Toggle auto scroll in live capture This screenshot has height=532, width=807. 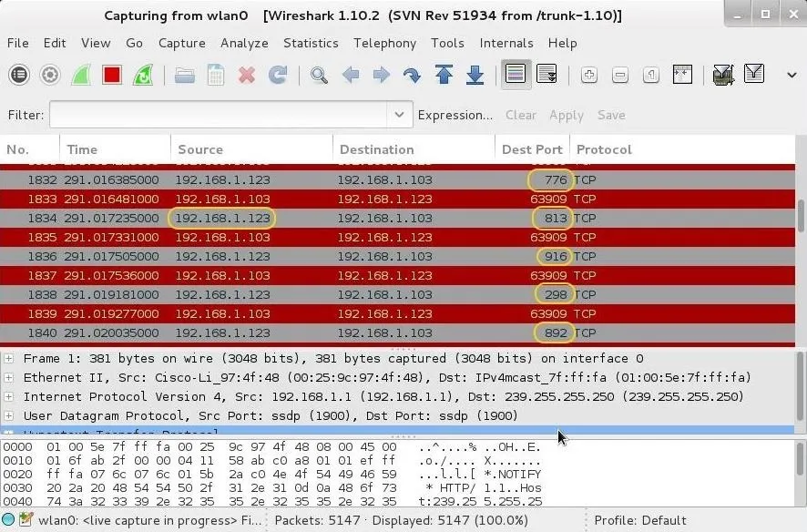(547, 74)
